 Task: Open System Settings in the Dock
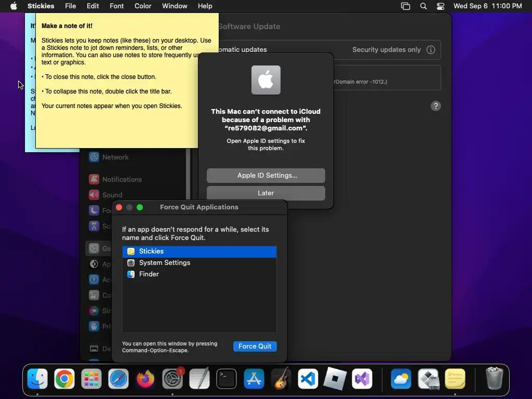coord(172,378)
